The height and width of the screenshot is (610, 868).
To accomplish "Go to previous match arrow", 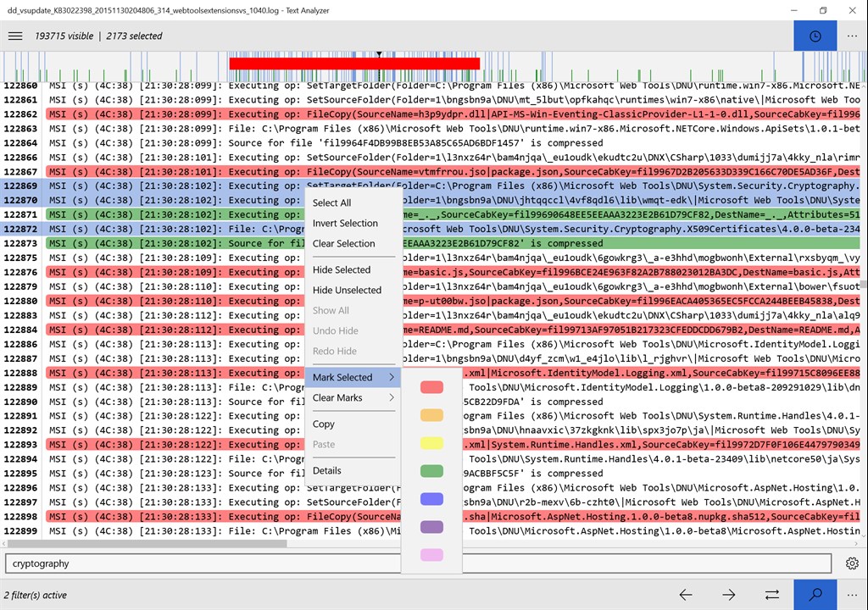I will (x=685, y=595).
